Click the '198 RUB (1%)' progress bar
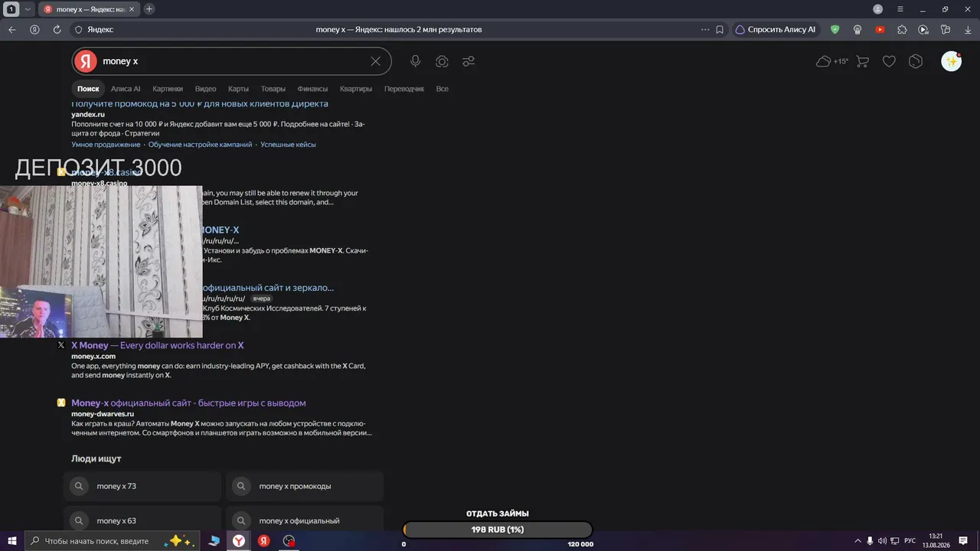This screenshot has width=980, height=551. (x=498, y=530)
